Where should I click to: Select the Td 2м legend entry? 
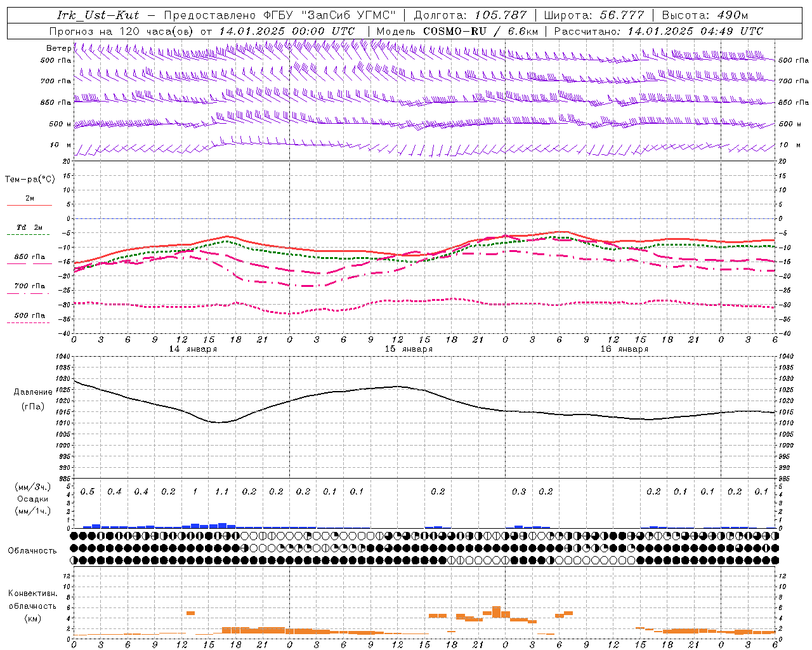point(30,227)
